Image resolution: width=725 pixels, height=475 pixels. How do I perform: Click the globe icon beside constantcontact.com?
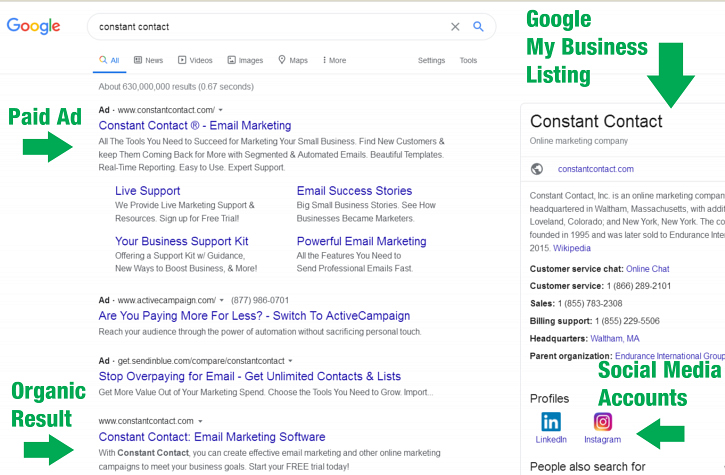pyautogui.click(x=537, y=169)
